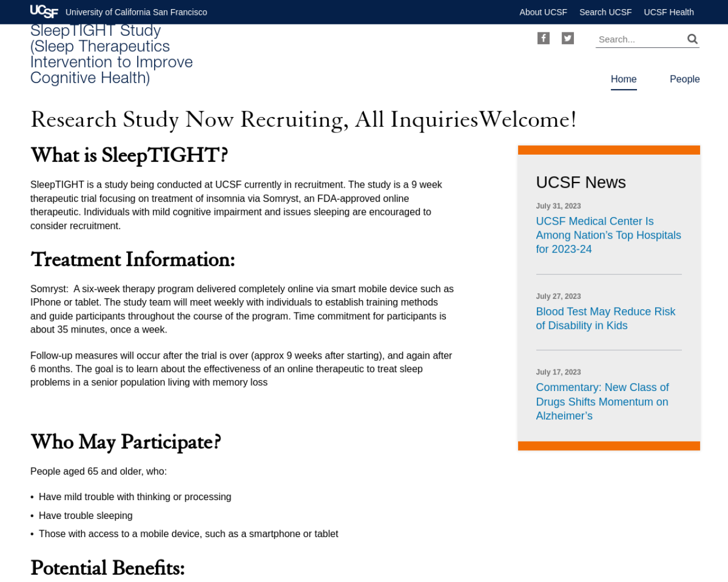Click the Research Study Now Recruiting heading

[303, 120]
